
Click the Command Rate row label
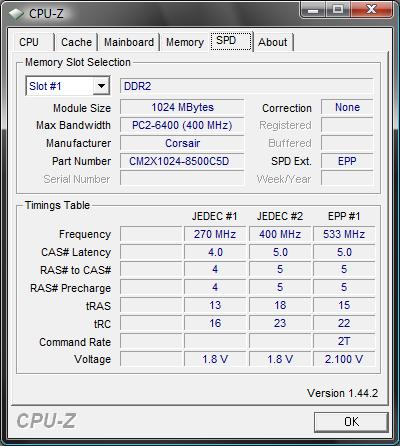(75, 342)
